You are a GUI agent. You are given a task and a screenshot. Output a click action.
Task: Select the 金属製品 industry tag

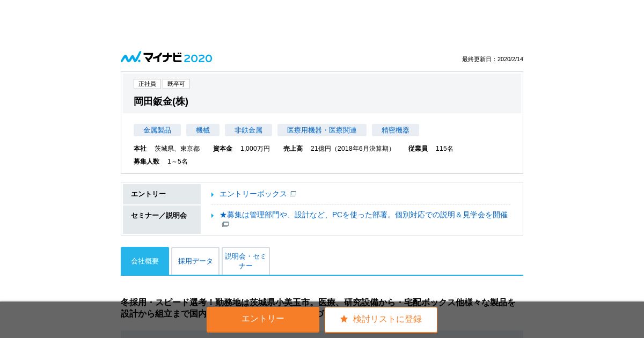(157, 130)
